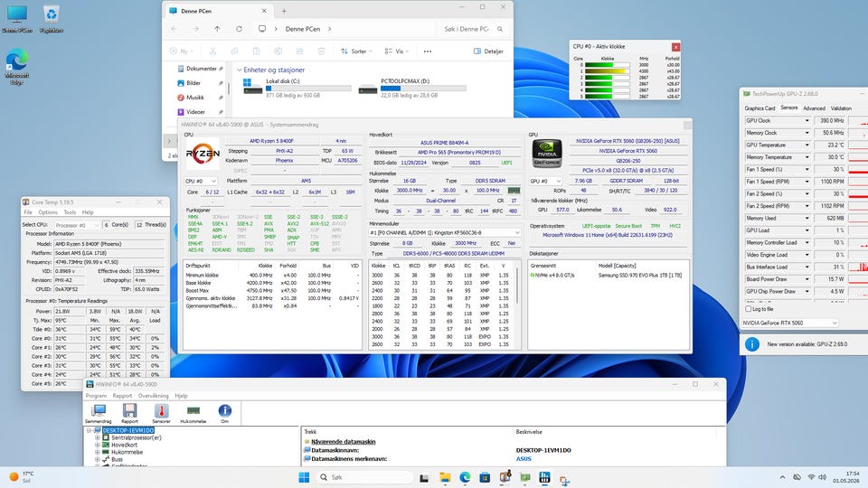The width and height of the screenshot is (868, 488).
Task: Open a new Explorer tab with plus
Action: tap(284, 11)
